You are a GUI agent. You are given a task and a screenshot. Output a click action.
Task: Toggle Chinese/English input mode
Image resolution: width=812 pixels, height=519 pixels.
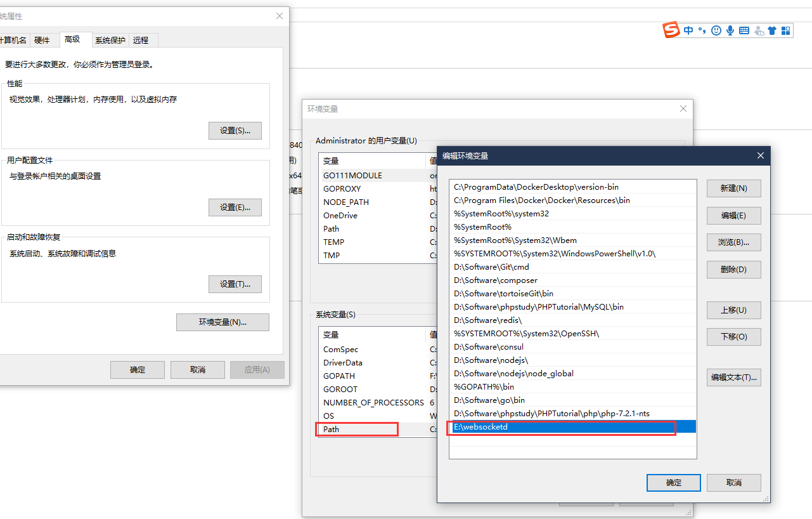688,30
